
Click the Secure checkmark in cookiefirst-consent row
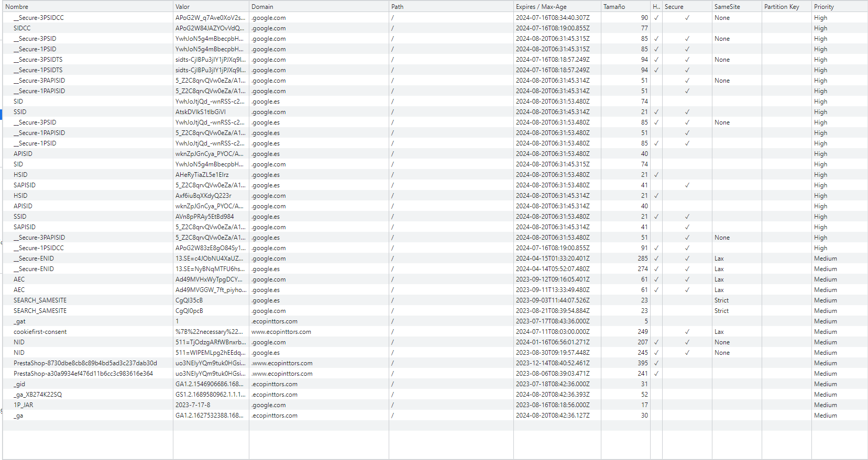click(x=687, y=332)
